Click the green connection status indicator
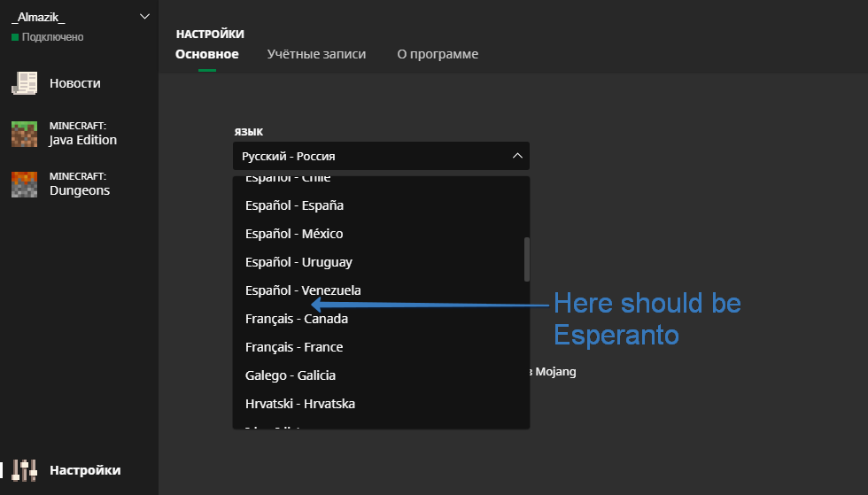The image size is (868, 495). pyautogui.click(x=15, y=37)
